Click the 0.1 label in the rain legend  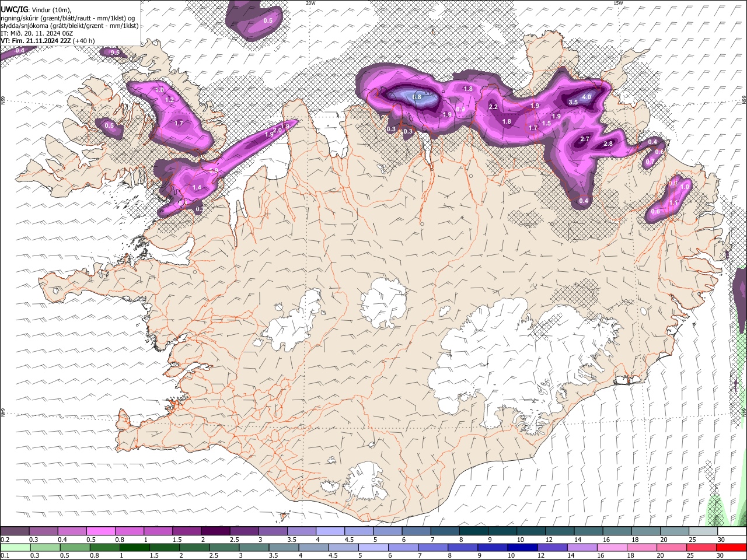pos(5,556)
